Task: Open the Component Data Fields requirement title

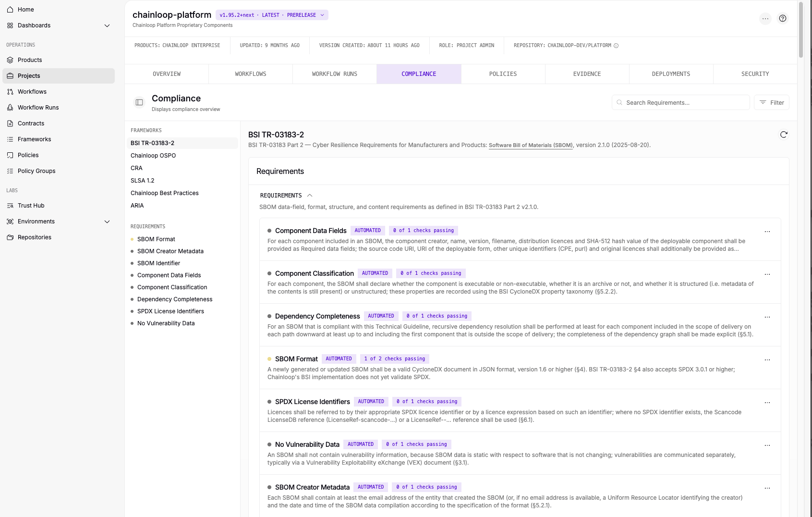Action: [311, 231]
